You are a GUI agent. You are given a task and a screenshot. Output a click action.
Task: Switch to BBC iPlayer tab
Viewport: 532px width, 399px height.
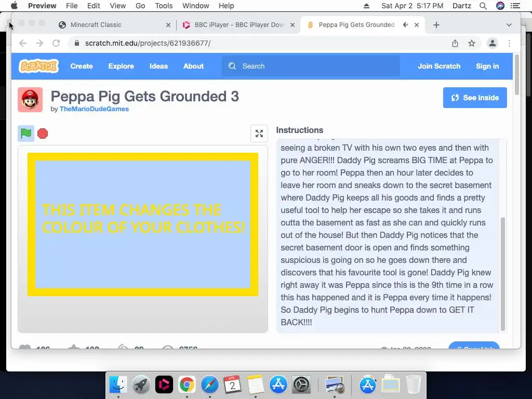tap(239, 25)
